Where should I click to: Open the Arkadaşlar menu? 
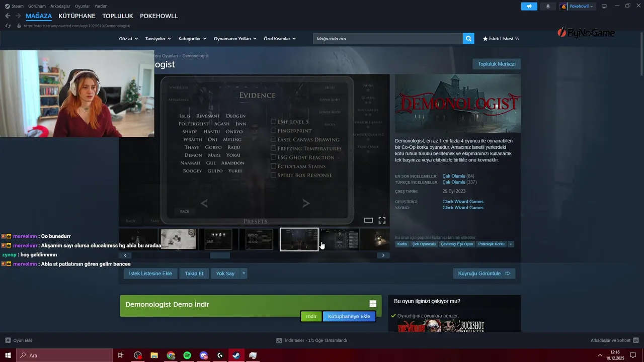click(x=60, y=6)
